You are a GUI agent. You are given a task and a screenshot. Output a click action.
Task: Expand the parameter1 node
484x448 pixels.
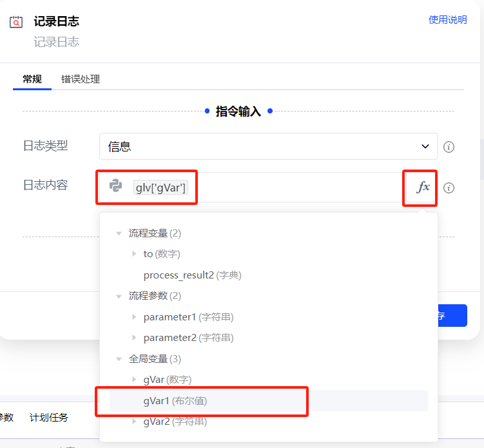134,317
